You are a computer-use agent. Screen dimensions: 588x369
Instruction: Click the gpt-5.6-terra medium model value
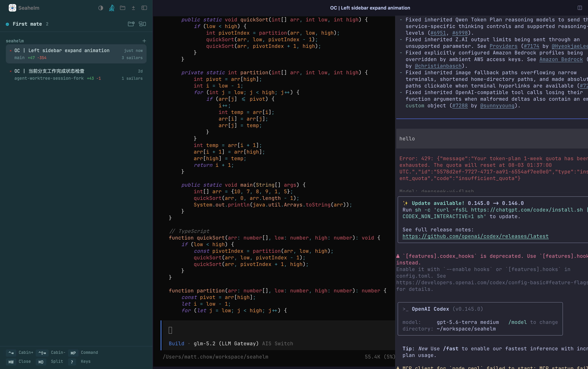tap(468, 322)
